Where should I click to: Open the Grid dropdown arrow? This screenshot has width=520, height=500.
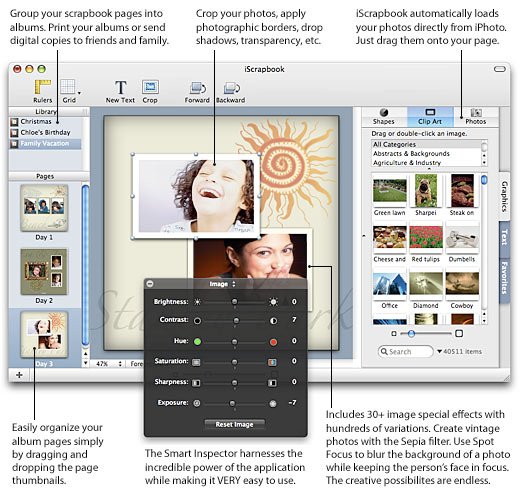coord(79,93)
